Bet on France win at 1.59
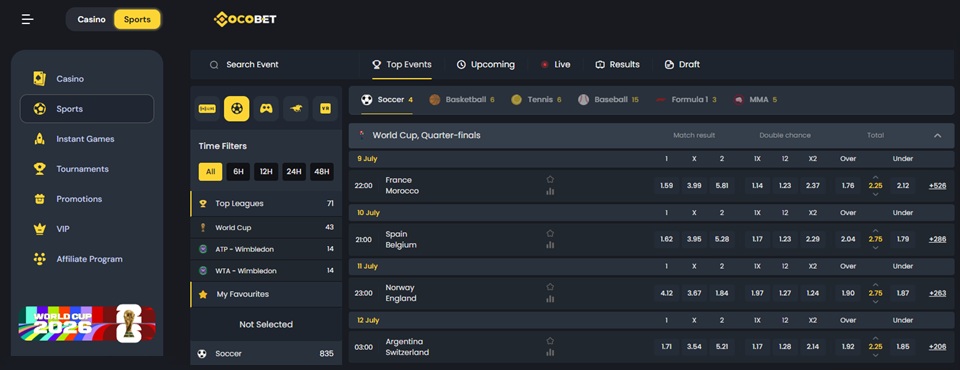Screen dimensions: 960x370 [667, 186]
